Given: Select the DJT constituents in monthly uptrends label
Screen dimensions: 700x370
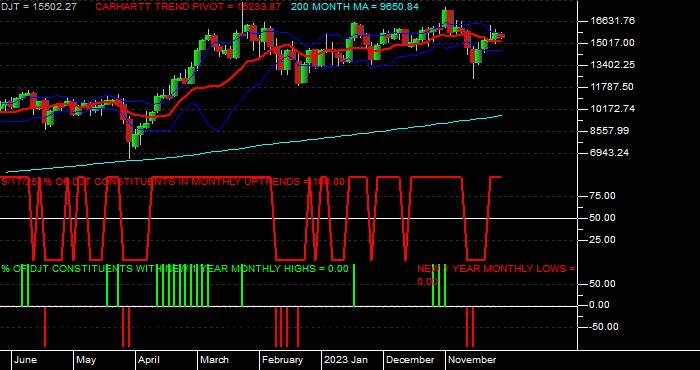Looking at the screenshot, I should coord(173,182).
